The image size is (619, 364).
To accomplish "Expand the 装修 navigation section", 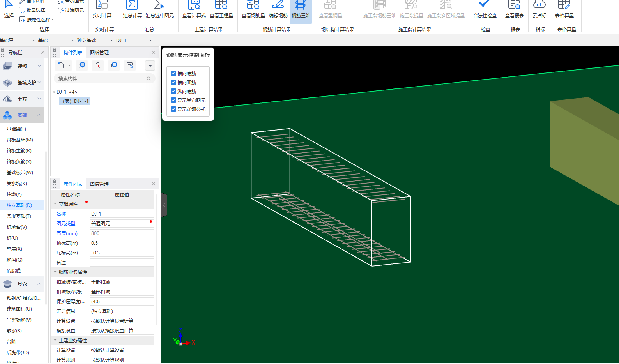I will coord(39,66).
